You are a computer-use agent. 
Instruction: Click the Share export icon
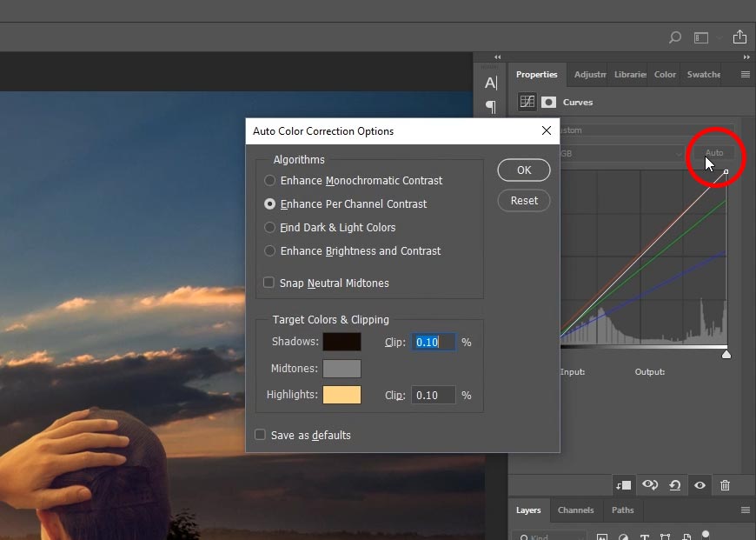point(739,37)
